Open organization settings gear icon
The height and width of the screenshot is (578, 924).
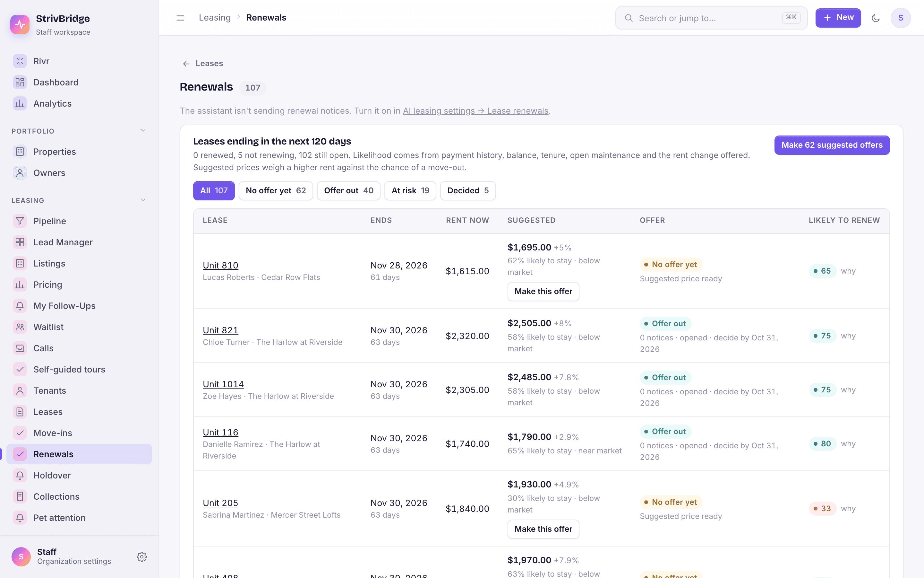pos(142,556)
